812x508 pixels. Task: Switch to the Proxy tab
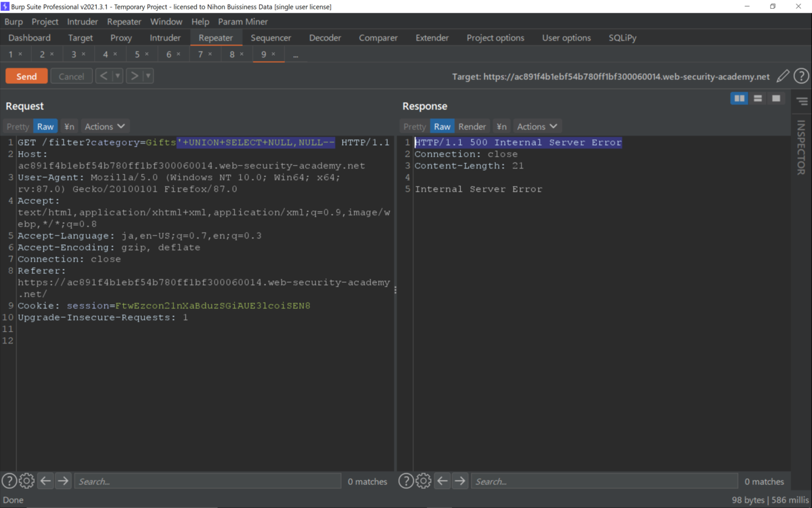click(121, 38)
